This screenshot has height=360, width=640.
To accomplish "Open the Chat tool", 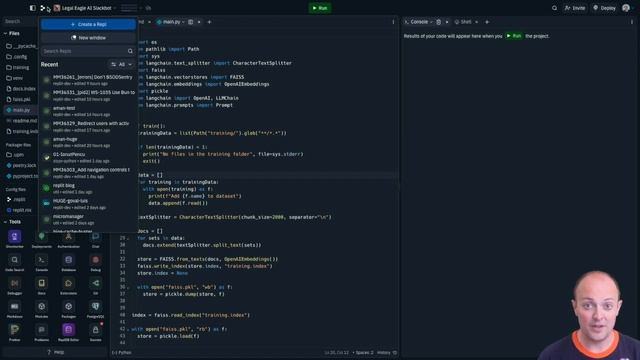I will (96, 239).
